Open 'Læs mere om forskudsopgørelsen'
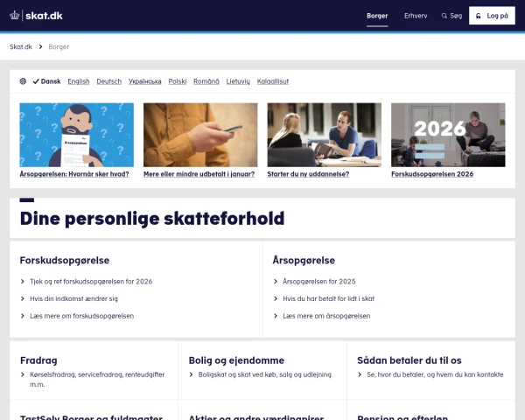 [x=81, y=316]
